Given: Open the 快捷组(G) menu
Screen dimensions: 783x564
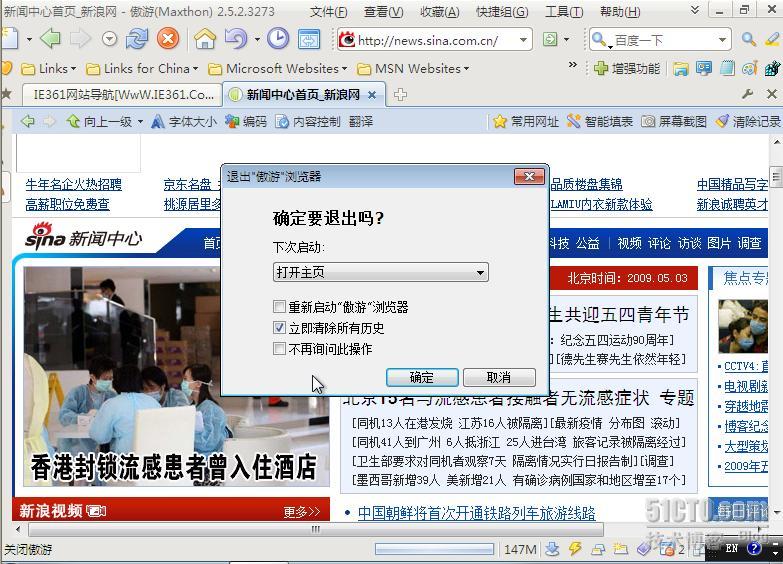Looking at the screenshot, I should [502, 11].
